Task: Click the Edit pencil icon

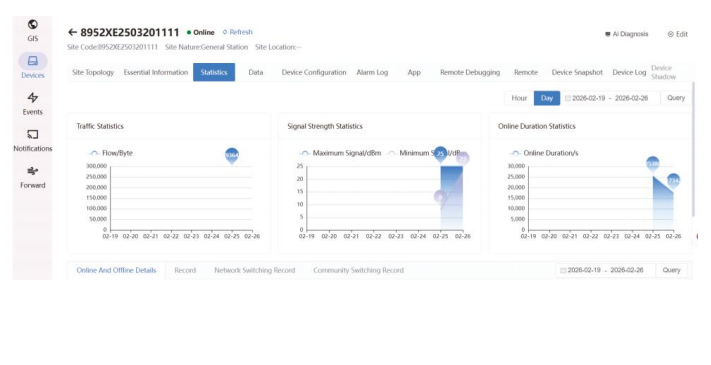Action: (x=671, y=34)
